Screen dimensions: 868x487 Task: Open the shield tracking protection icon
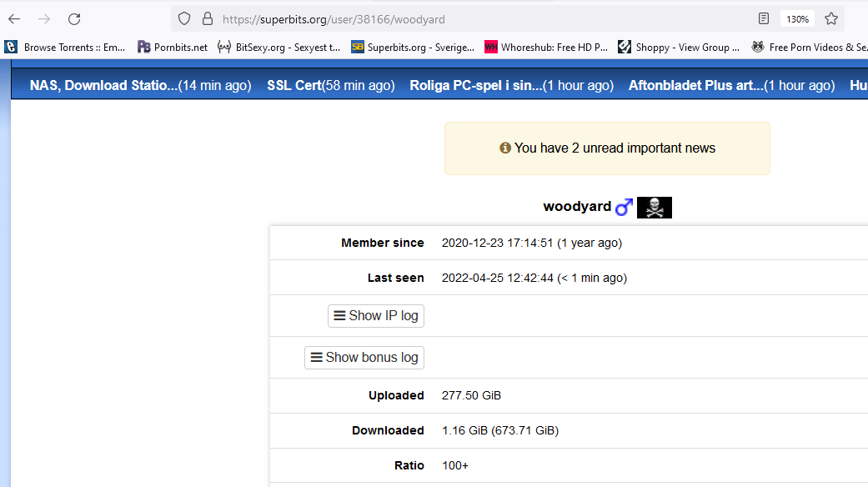184,19
